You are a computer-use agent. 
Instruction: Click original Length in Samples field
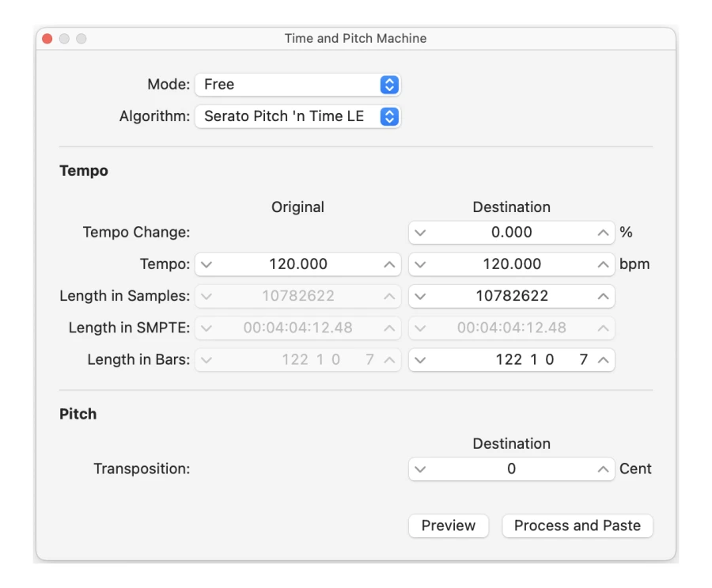[x=298, y=296]
